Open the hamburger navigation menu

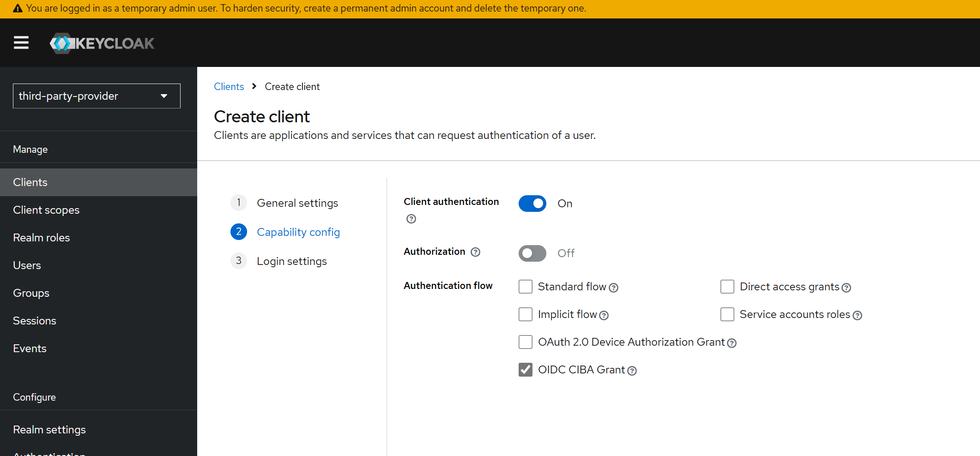[21, 43]
